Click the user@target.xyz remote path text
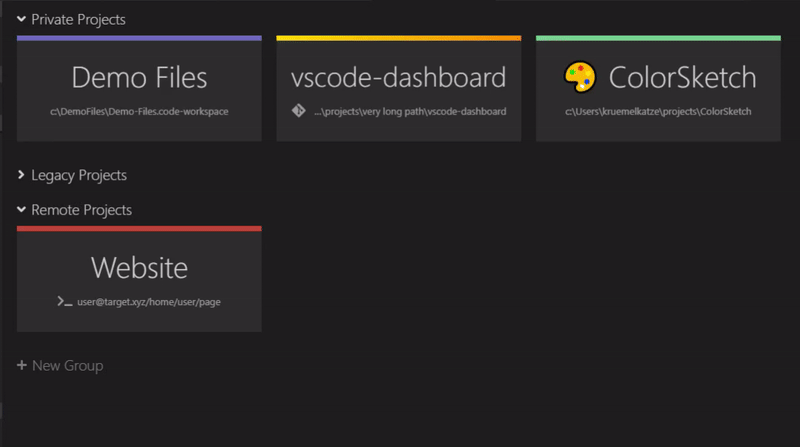This screenshot has height=447, width=800. pos(148,300)
